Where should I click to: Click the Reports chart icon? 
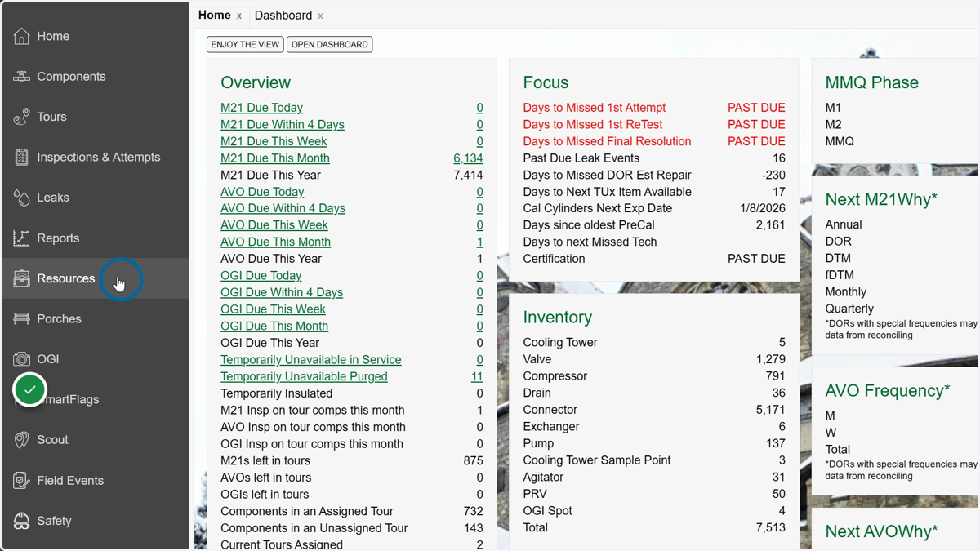point(21,238)
